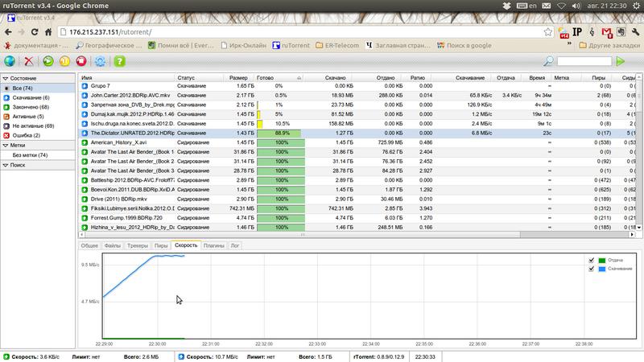Sort by the Готово column header
644x362 pixels.
(x=279, y=77)
